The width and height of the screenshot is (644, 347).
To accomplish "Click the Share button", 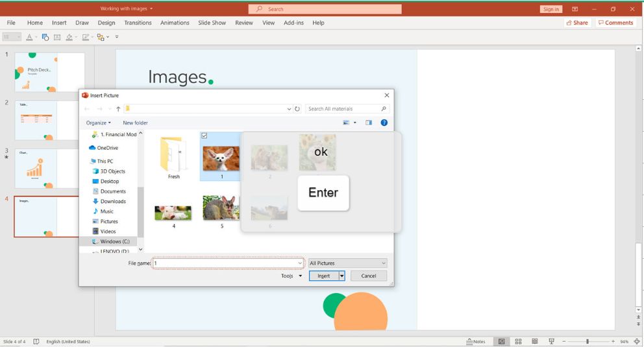I will (x=577, y=23).
